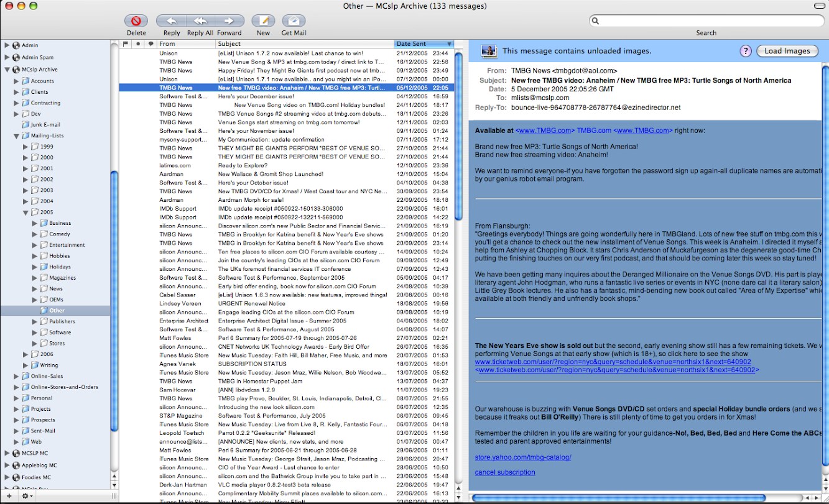
Task: Open the first ticketweb.com schedule link
Action: [613, 362]
